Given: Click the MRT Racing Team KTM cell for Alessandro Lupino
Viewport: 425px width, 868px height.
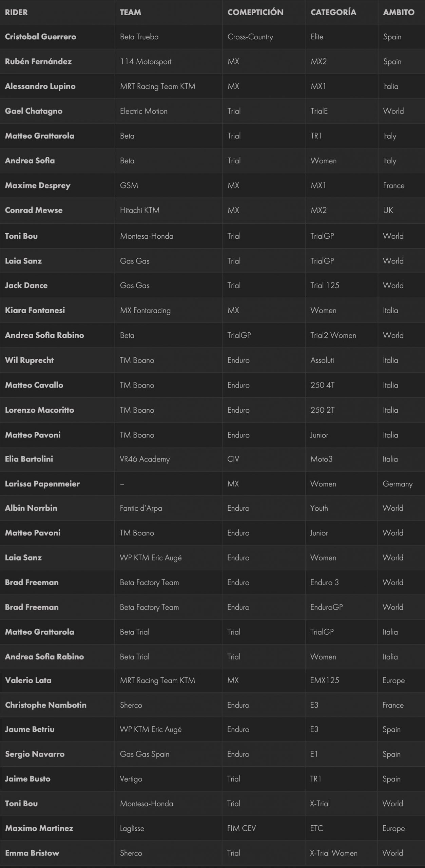Looking at the screenshot, I should click(x=158, y=86).
